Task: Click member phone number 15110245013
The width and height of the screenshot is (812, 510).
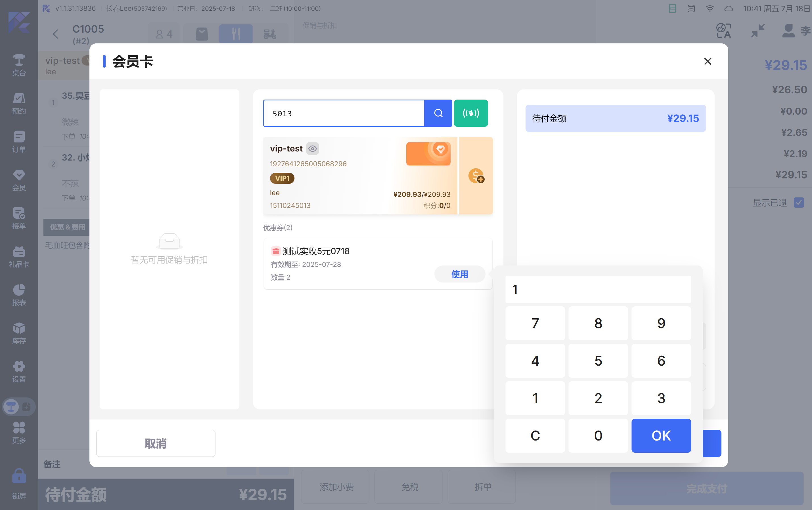Action: (290, 205)
